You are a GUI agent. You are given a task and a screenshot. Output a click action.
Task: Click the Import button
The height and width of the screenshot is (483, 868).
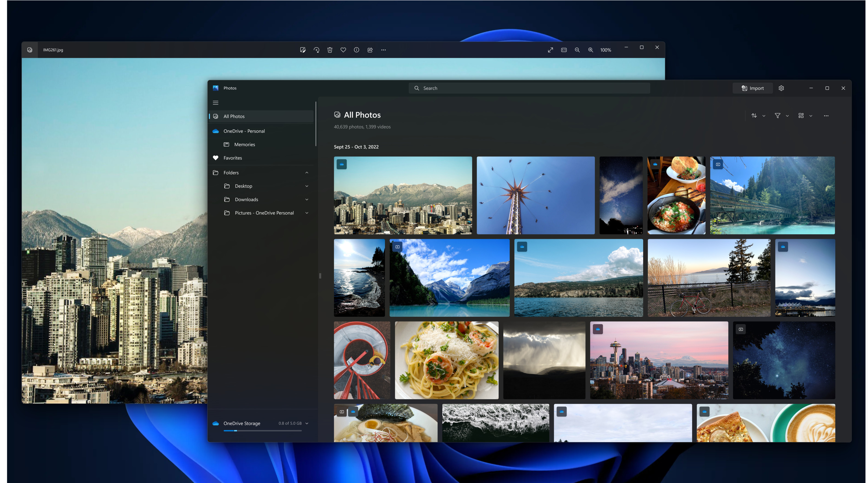coord(753,88)
